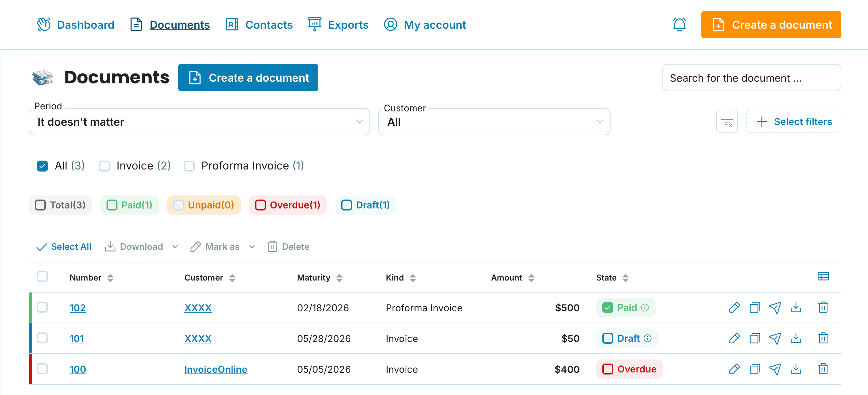Click the orange Create a document button
This screenshot has height=395, width=868.
[771, 25]
